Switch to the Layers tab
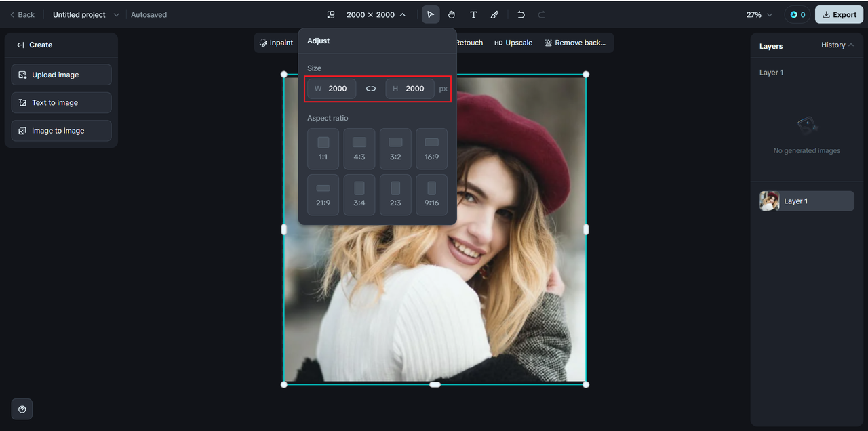Image resolution: width=868 pixels, height=431 pixels. click(771, 46)
